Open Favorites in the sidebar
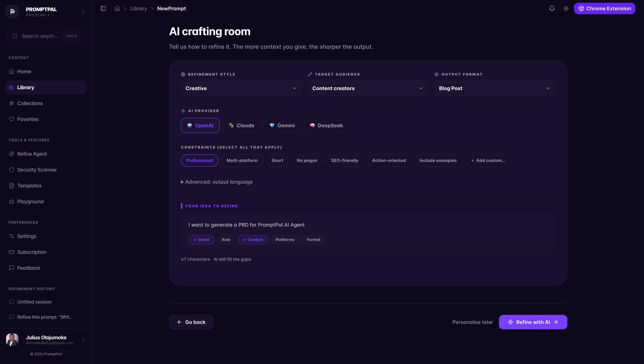 (x=46, y=119)
